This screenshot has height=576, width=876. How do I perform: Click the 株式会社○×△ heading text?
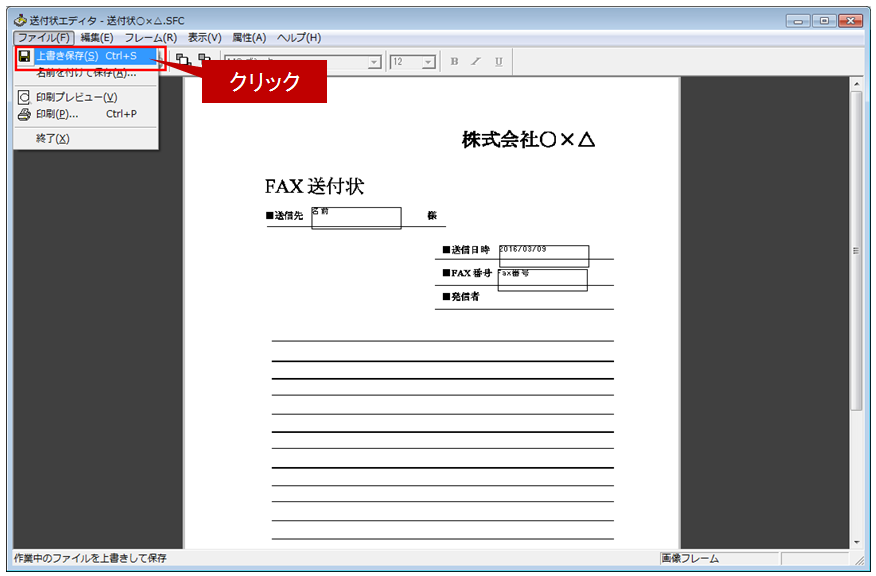[x=529, y=140]
